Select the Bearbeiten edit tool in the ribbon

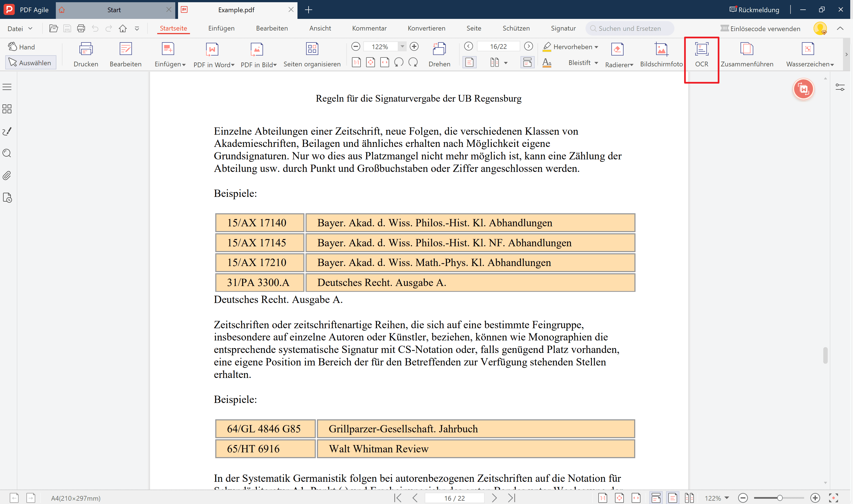125,55
